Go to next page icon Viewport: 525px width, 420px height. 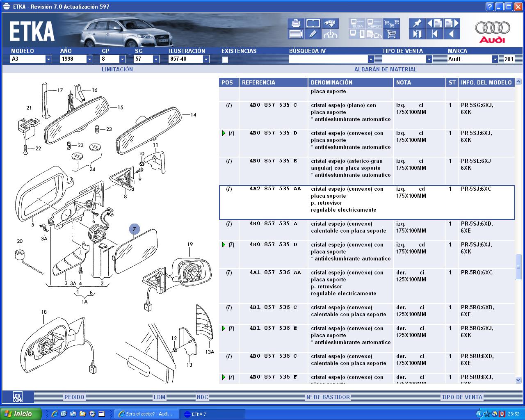click(452, 23)
